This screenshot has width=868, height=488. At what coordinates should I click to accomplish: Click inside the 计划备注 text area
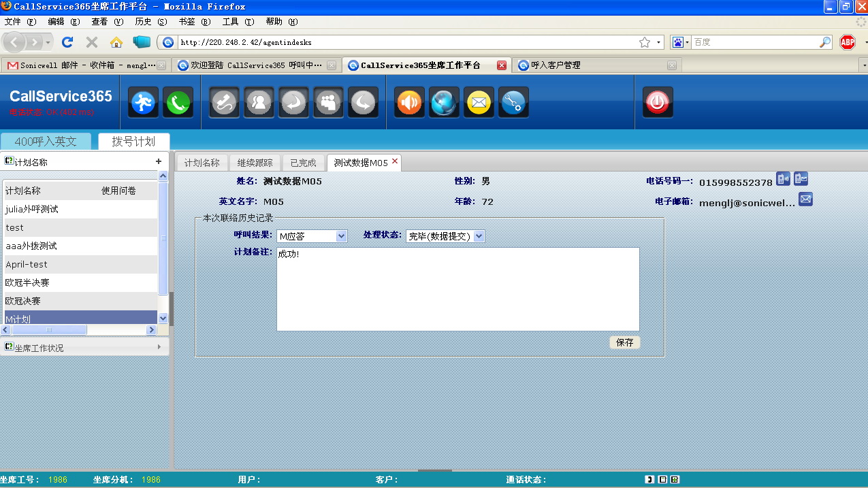coord(457,289)
